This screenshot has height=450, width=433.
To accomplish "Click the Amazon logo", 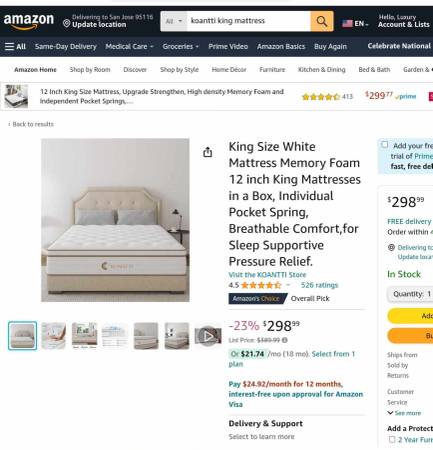I will 29,21.
